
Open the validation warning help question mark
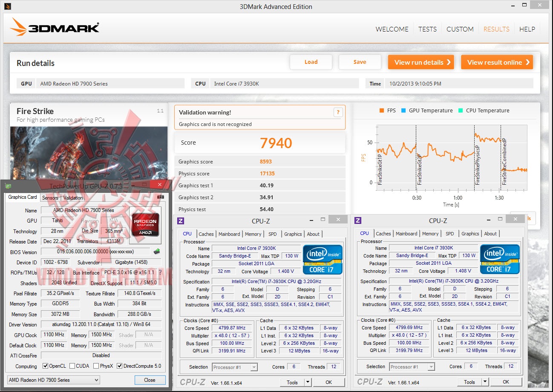click(338, 112)
